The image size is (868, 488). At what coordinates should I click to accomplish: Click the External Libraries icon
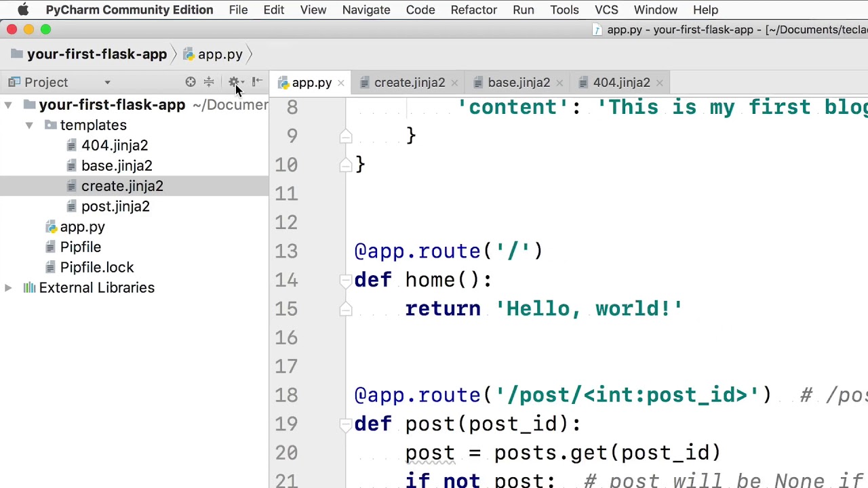29,287
